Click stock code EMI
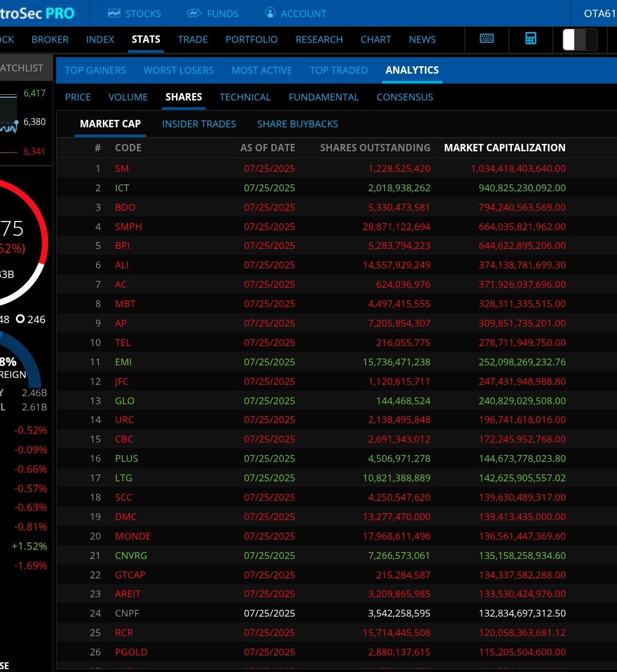Viewport: 617px width, 672px height. pyautogui.click(x=123, y=362)
